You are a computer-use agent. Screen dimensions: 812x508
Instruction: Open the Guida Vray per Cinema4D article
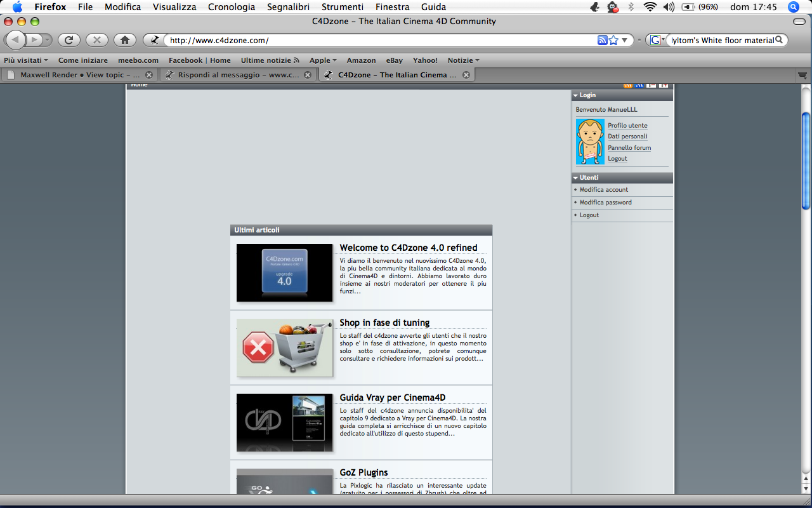(393, 398)
